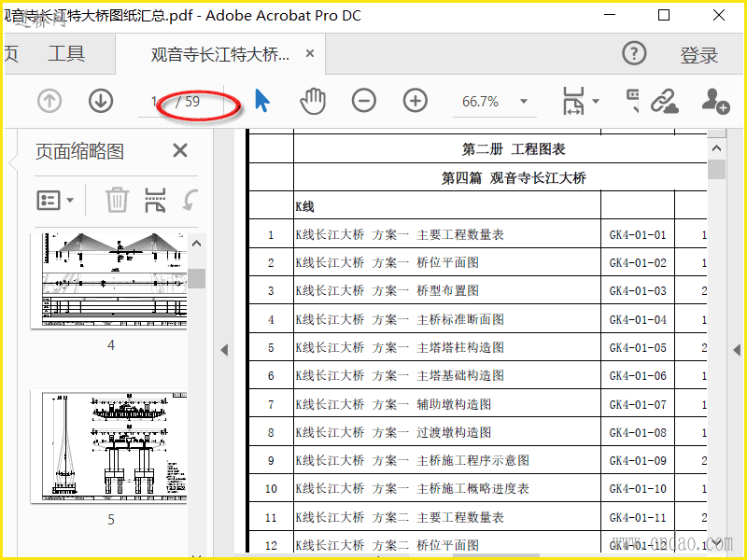This screenshot has height=560, width=747.
Task: Click the add user share icon
Action: tap(715, 101)
